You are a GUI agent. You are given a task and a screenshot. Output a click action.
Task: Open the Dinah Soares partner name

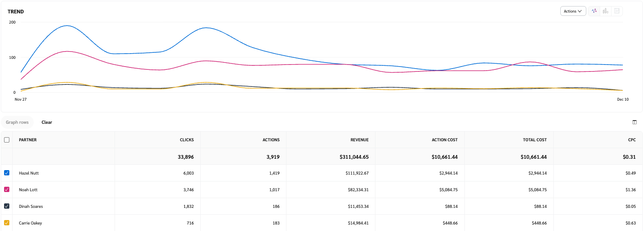click(x=31, y=206)
